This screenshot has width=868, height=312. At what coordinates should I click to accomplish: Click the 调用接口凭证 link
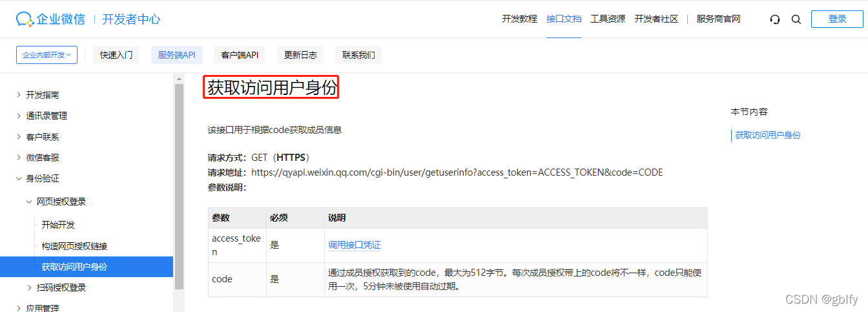[x=355, y=245]
